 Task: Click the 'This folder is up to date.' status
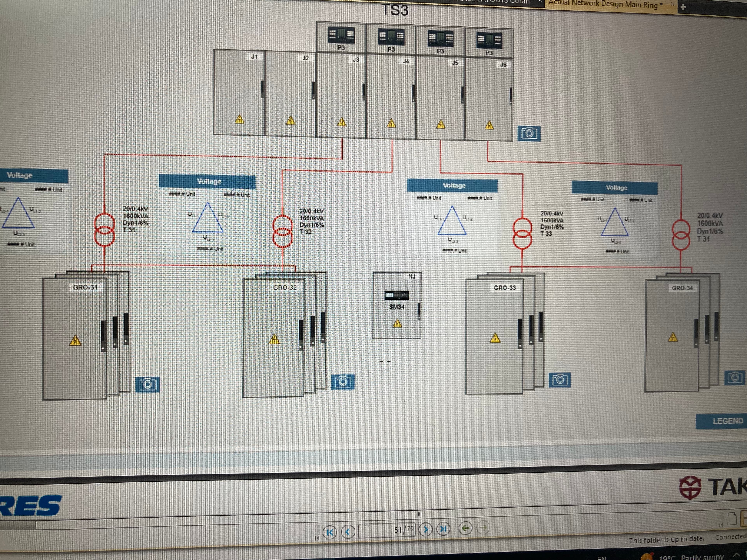[666, 540]
